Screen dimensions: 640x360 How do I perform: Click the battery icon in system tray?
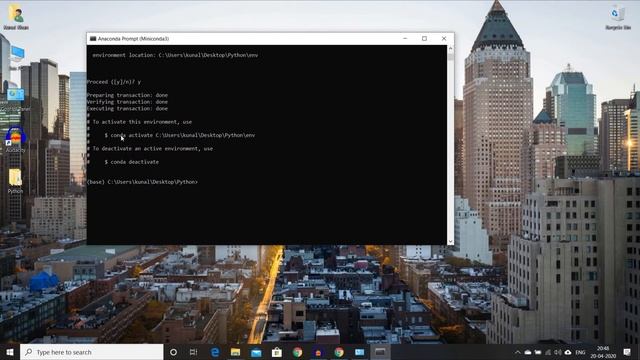pyautogui.click(x=538, y=352)
